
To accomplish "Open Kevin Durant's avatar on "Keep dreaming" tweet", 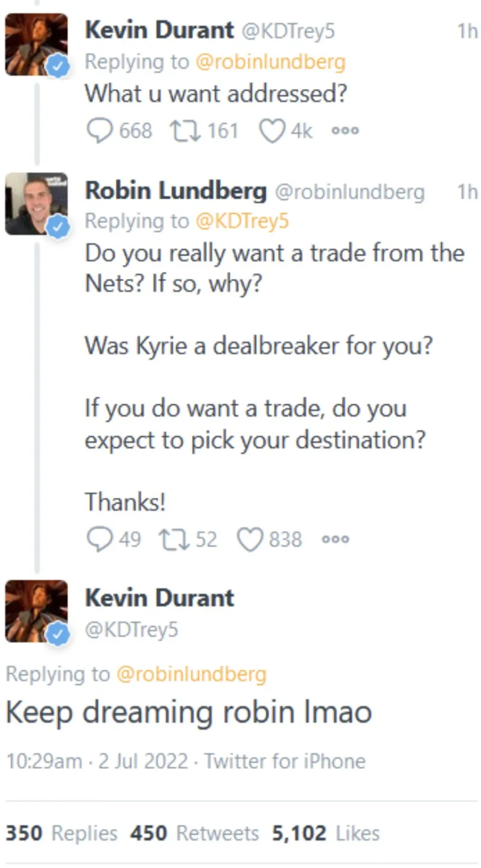I will tap(36, 611).
